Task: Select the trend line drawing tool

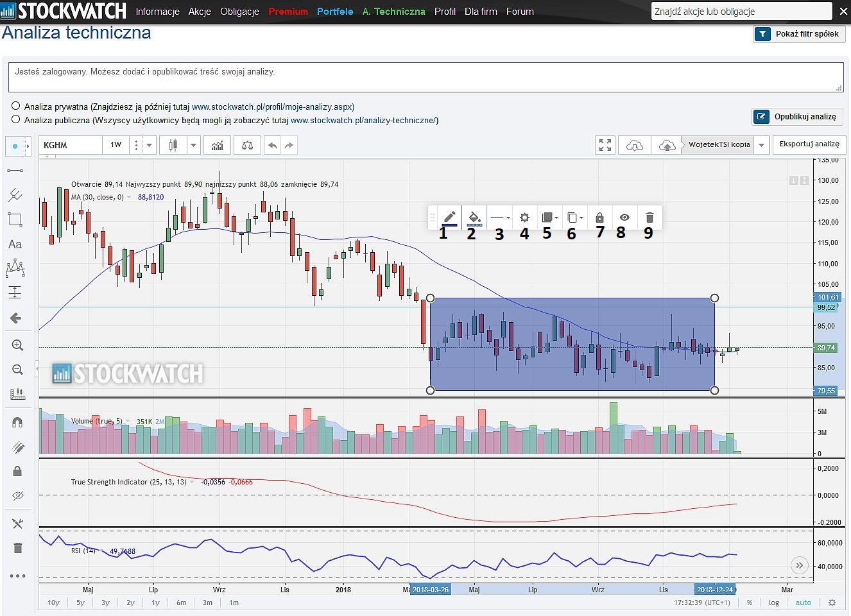Action: [15, 171]
